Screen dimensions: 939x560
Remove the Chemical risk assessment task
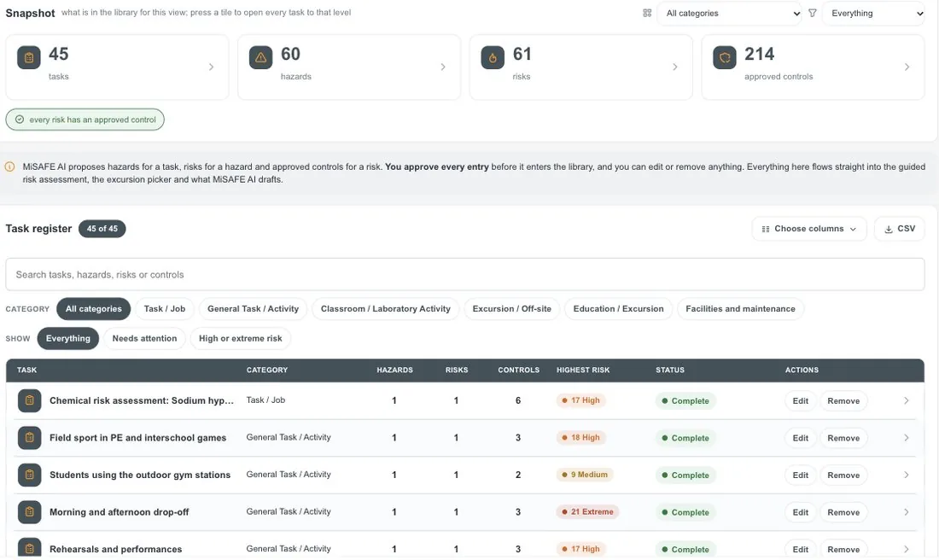tap(843, 400)
